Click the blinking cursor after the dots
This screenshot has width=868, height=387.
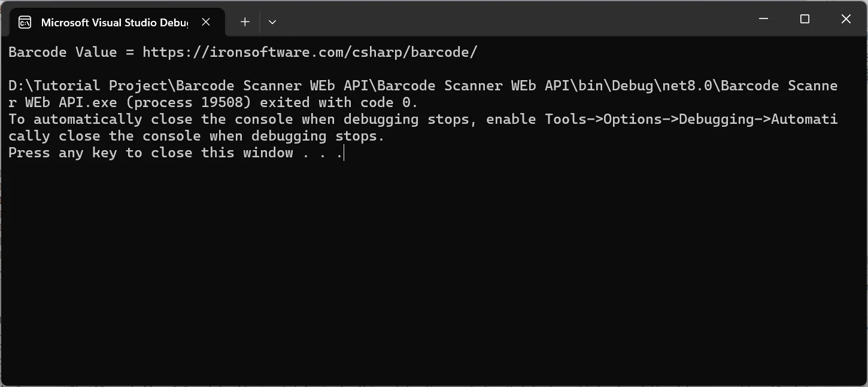(344, 153)
